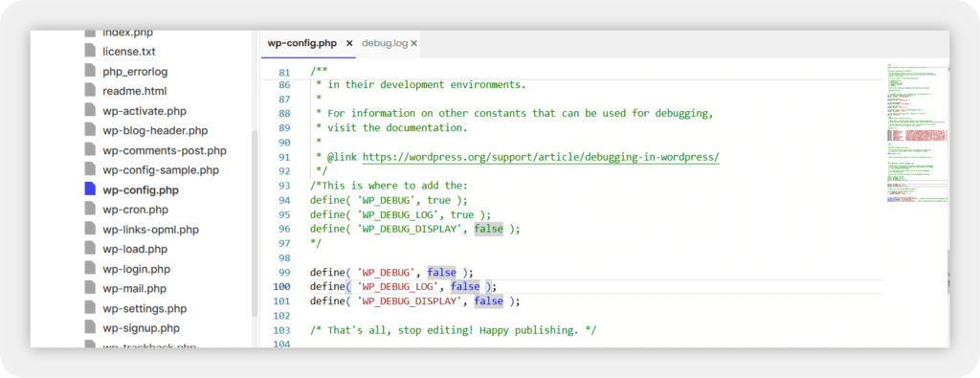Click line number 100 in the gutter
Screen dimensions: 980x378
point(282,287)
